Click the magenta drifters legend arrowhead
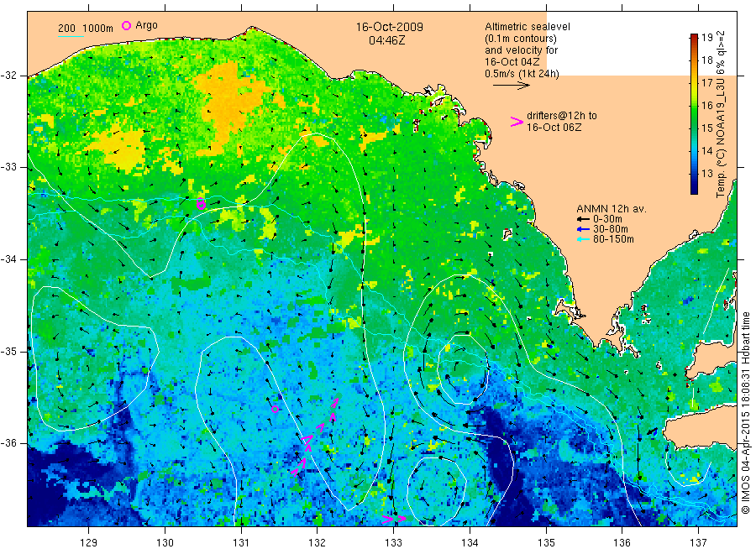756x554 pixels. point(517,122)
